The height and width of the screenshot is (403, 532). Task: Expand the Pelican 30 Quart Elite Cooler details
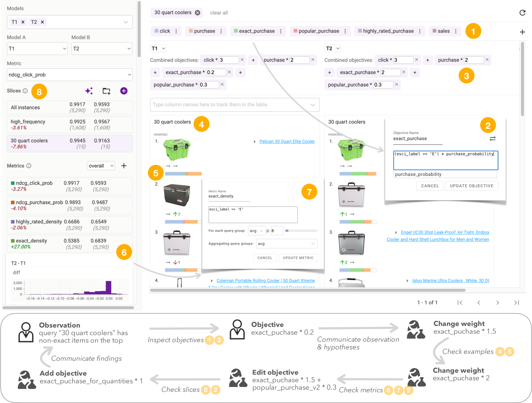[x=255, y=142]
